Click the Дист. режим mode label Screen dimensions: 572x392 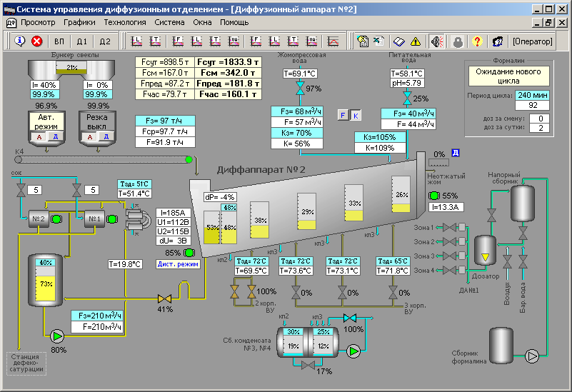pos(178,264)
